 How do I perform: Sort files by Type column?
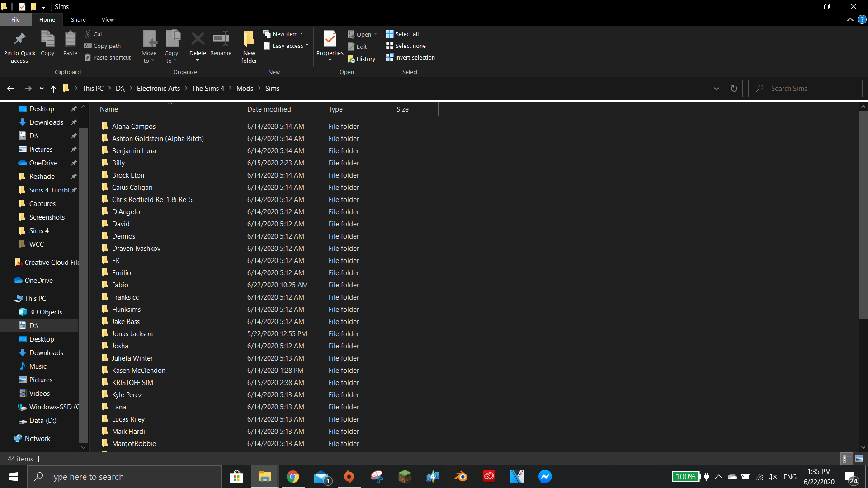[x=359, y=109]
